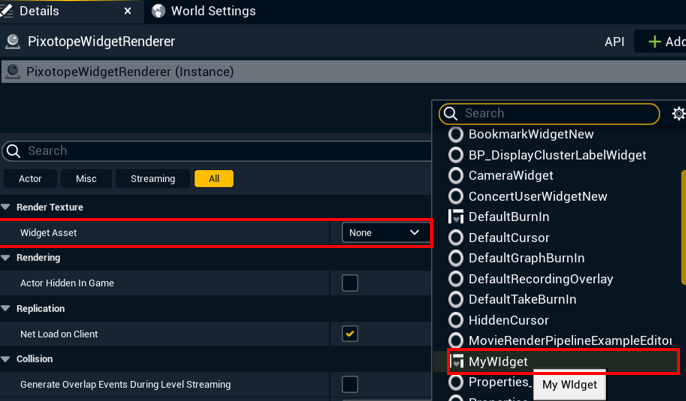
Task: Collapse the Render Texture section
Action: click(6, 207)
